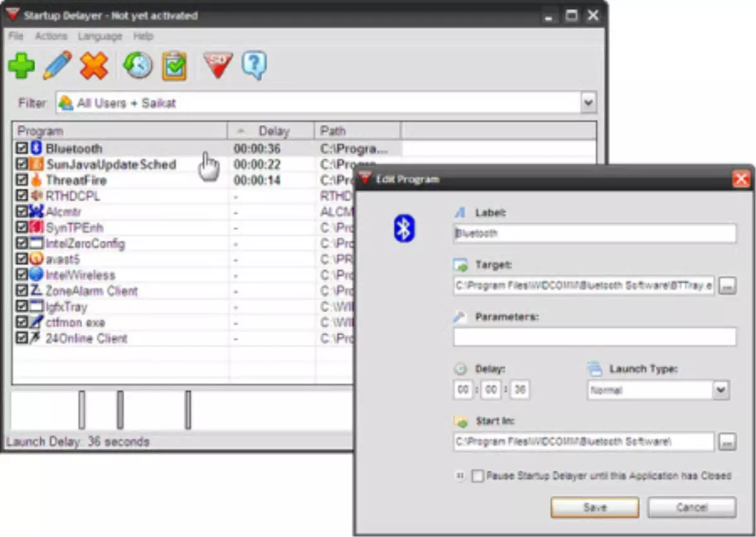
Task: Enable Pause Startup Delayer until Application has Closed
Action: (x=477, y=477)
